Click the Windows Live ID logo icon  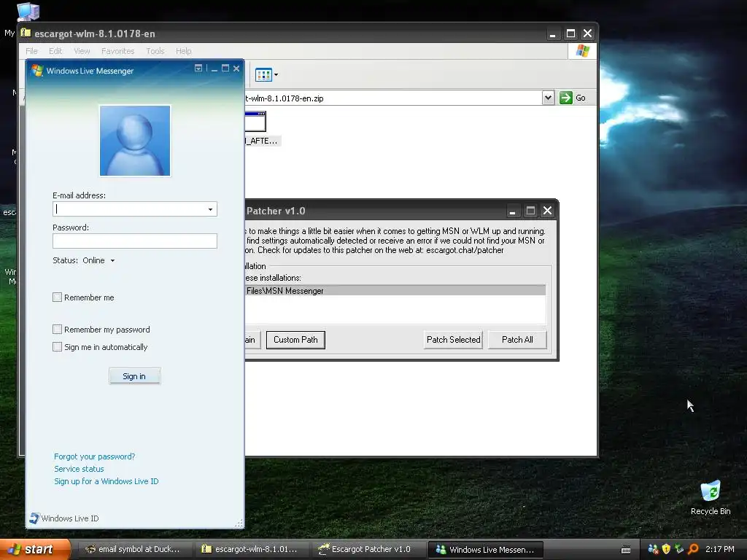point(34,518)
